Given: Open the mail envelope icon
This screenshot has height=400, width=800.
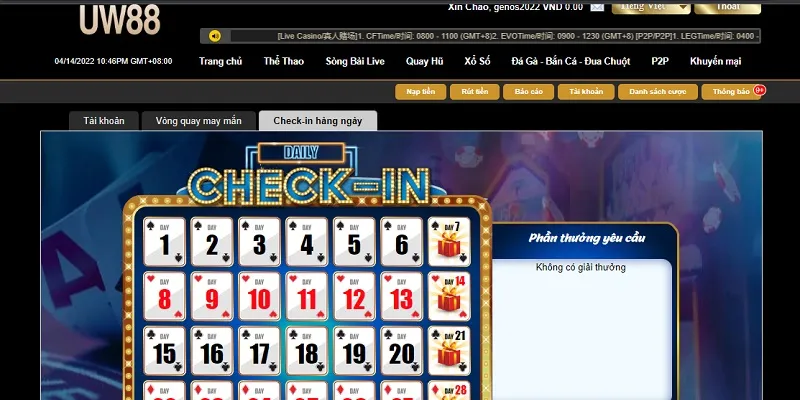Looking at the screenshot, I should click(x=596, y=7).
